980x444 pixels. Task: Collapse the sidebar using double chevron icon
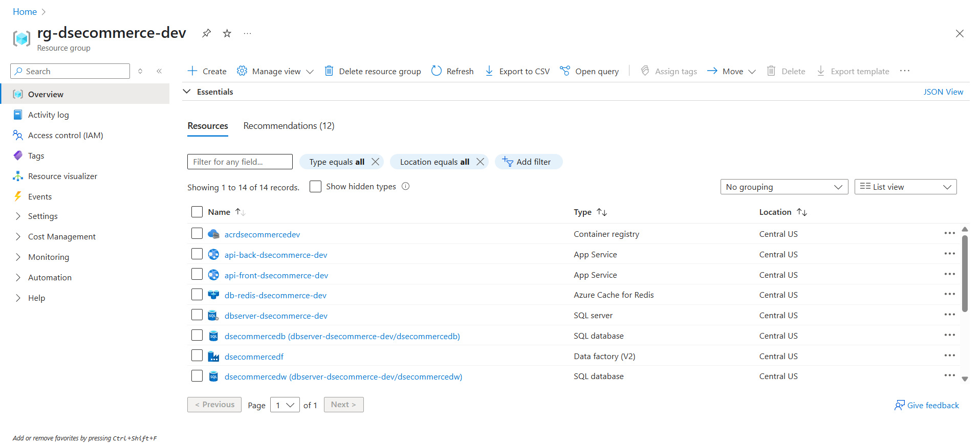pyautogui.click(x=159, y=71)
